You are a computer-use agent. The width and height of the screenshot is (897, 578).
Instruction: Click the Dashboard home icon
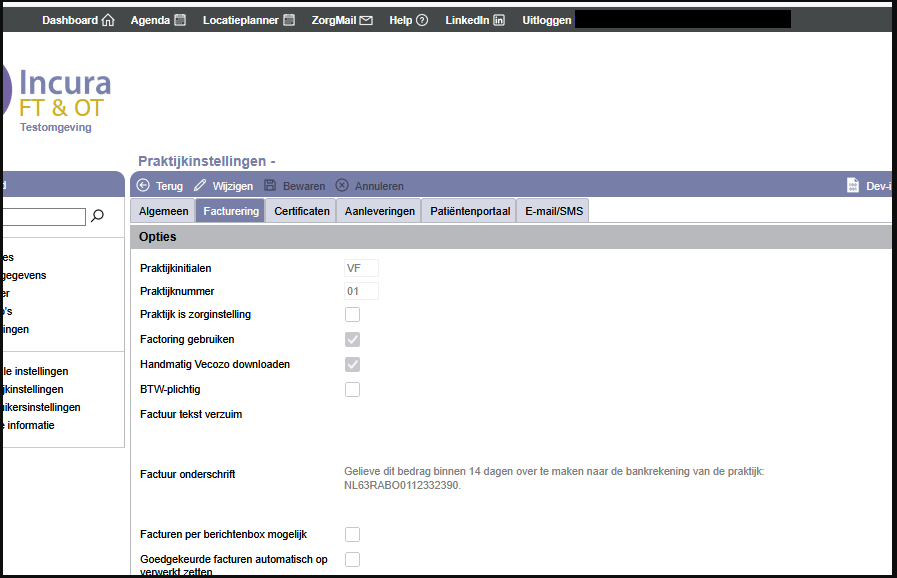108,20
